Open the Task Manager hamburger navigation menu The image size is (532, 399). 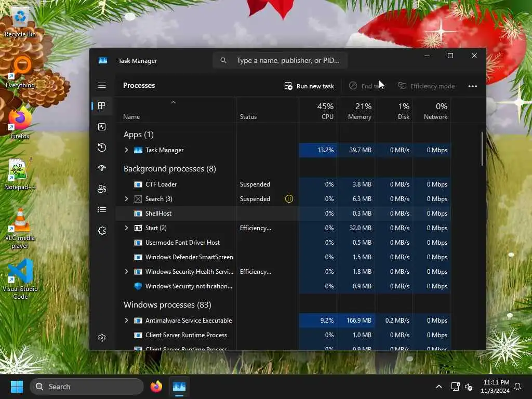[102, 85]
